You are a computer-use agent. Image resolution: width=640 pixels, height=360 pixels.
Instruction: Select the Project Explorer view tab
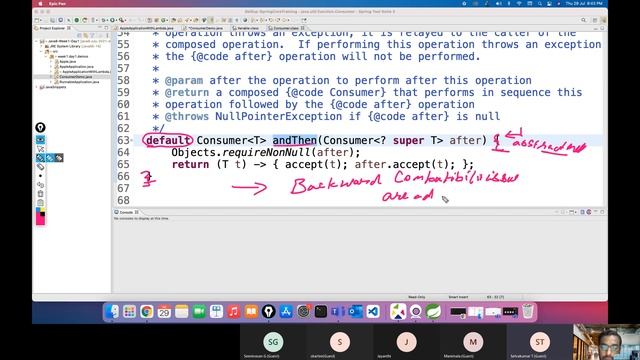[52, 28]
